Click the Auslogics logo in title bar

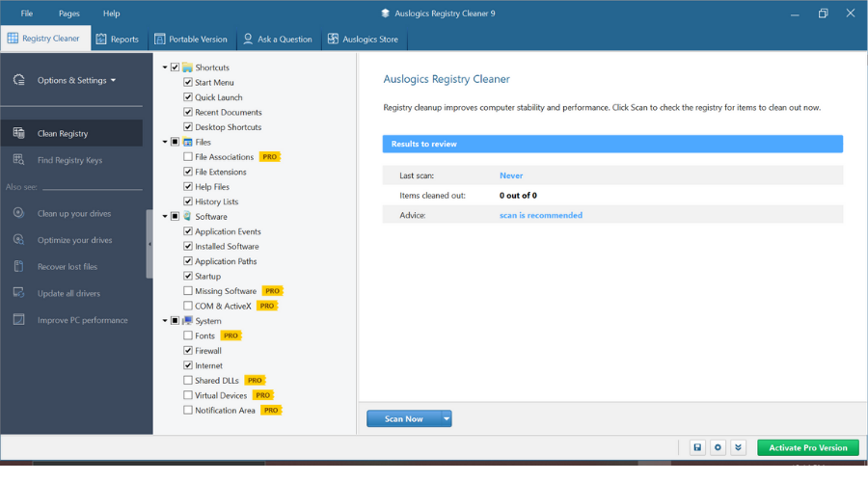(385, 13)
